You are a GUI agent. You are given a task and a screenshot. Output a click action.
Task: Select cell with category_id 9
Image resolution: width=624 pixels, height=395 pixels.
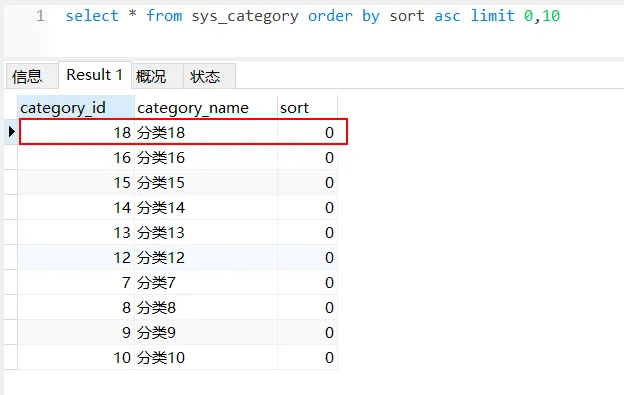[76, 333]
